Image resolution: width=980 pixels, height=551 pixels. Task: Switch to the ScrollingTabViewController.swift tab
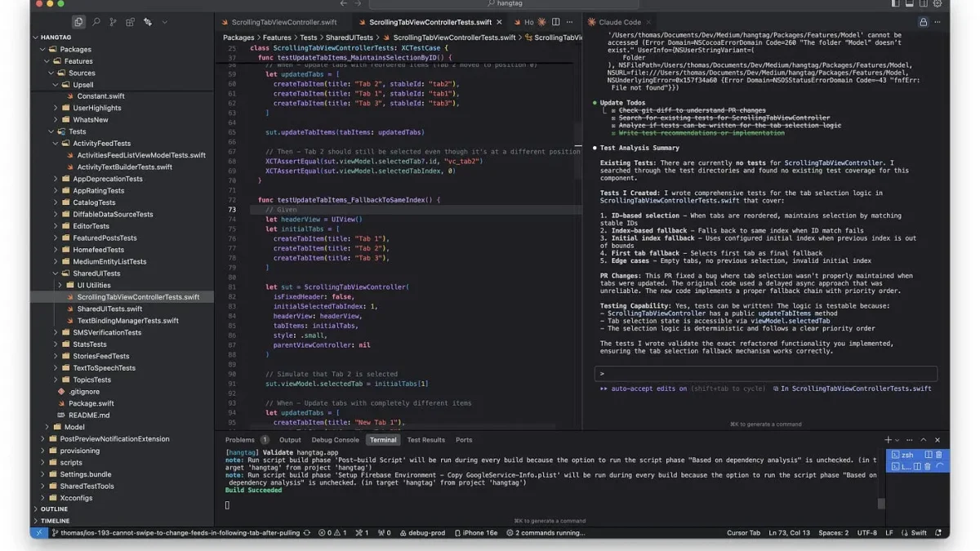(283, 22)
